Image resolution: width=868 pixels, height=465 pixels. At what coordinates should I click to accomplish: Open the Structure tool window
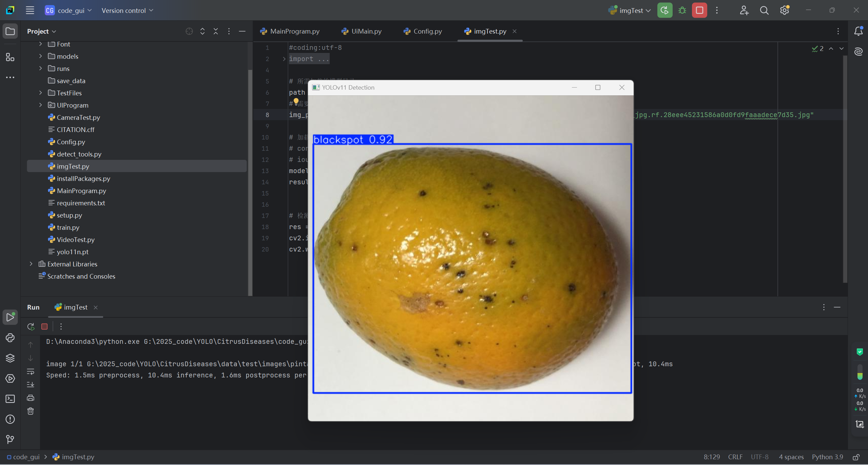click(10, 57)
